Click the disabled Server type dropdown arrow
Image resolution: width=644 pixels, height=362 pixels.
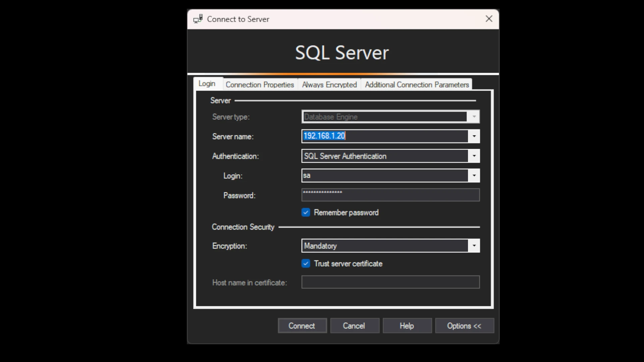[x=474, y=117]
